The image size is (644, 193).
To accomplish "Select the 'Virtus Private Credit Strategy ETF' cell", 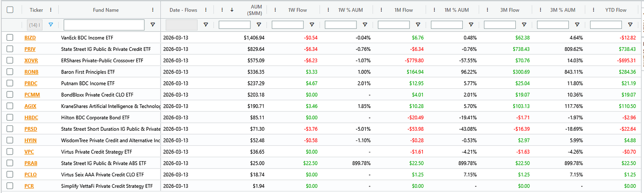I will coord(96,151).
